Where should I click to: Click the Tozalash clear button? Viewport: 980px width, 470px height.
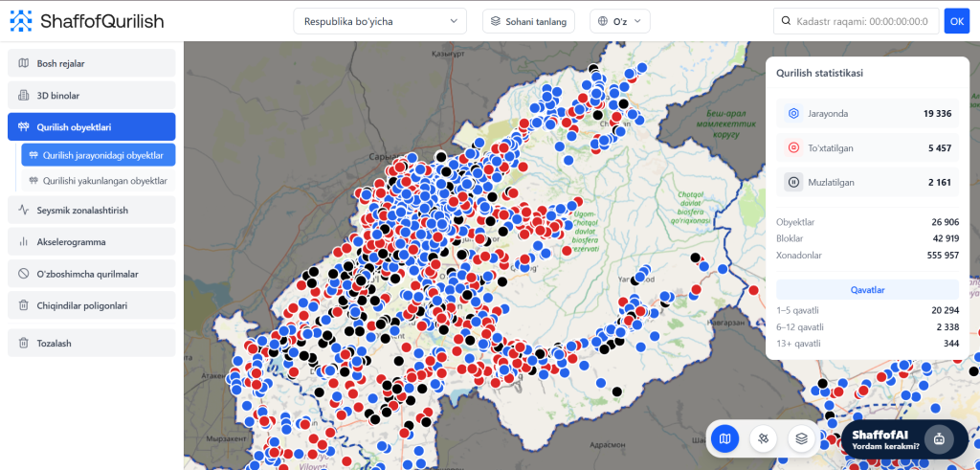[91, 343]
